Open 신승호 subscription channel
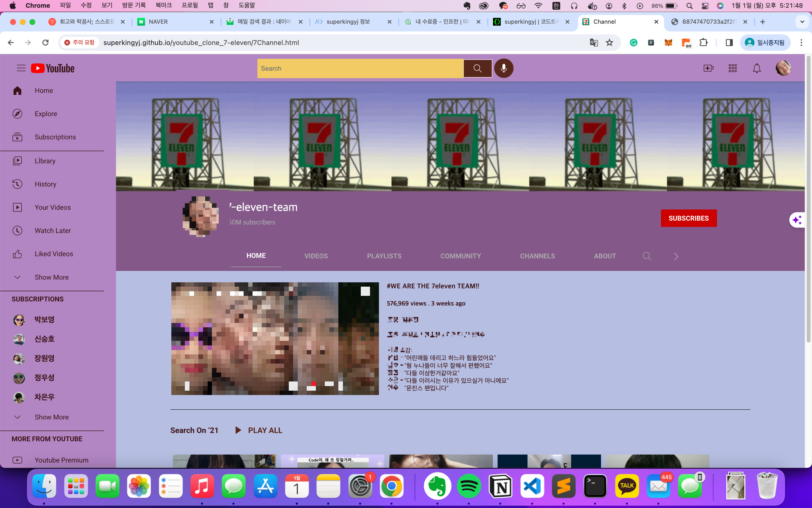 coord(34,339)
